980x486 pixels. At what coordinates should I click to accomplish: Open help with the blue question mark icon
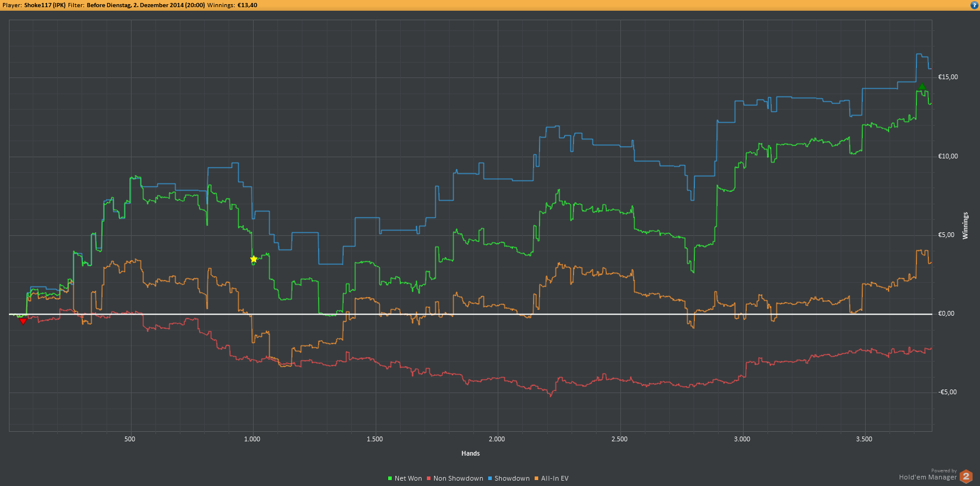click(x=974, y=5)
